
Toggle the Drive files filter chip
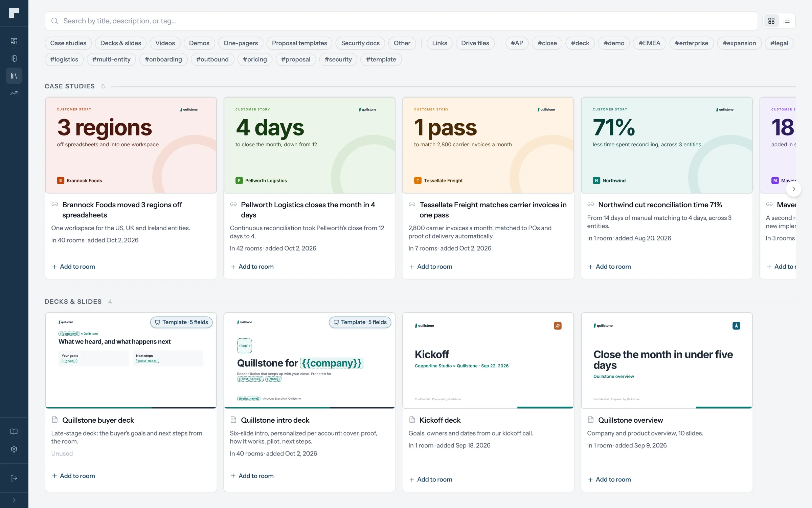[475, 43]
